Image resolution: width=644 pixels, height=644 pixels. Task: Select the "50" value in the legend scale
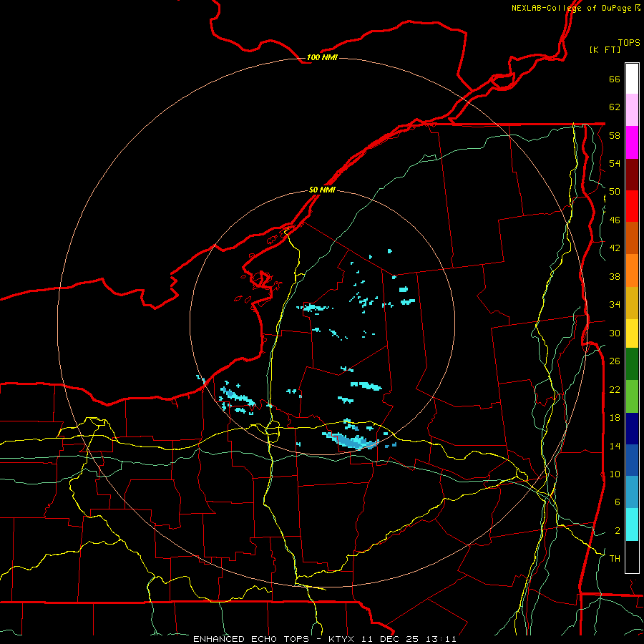(615, 192)
